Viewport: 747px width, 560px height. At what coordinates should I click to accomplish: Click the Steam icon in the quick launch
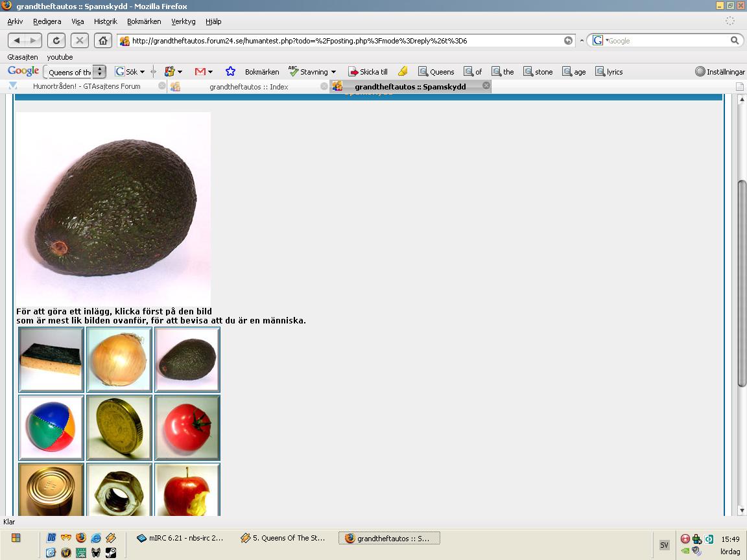(111, 552)
